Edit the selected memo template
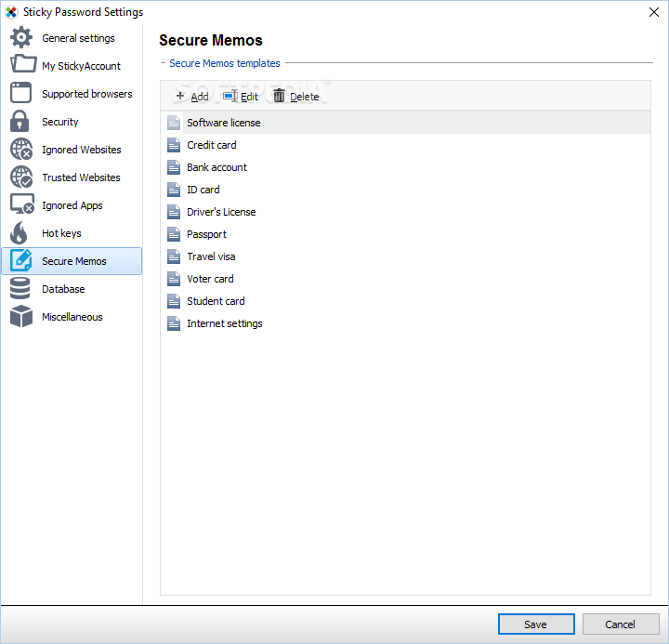669x644 pixels. pyautogui.click(x=241, y=97)
